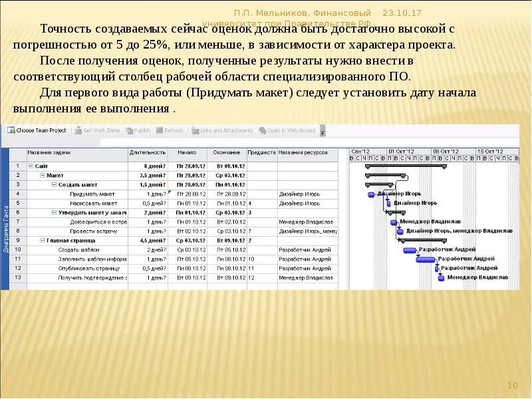This screenshot has height=399, width=532.
Task: Click duration cell 3,5 дней?
Action: click(x=148, y=176)
